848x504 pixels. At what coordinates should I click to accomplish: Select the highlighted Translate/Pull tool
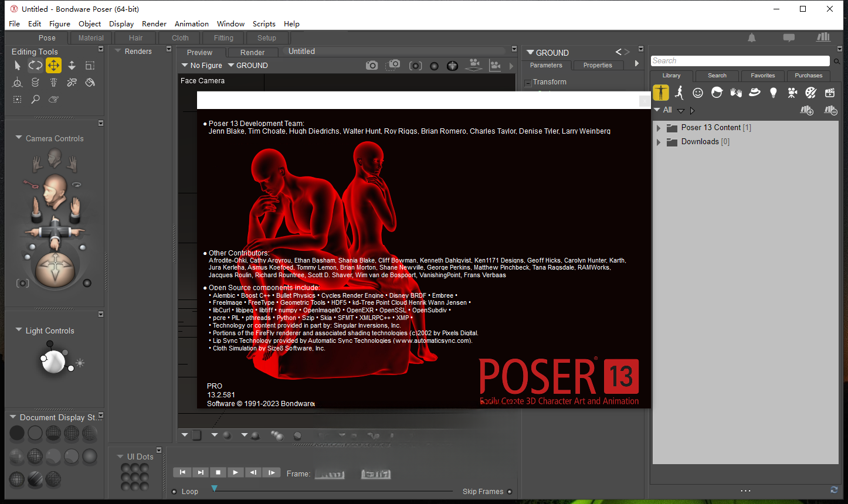(53, 66)
